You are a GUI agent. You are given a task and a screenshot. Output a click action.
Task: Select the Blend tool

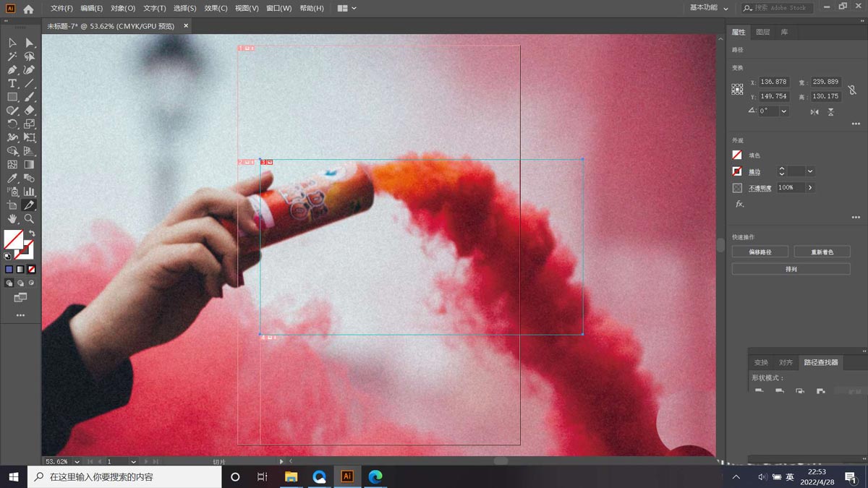click(29, 178)
